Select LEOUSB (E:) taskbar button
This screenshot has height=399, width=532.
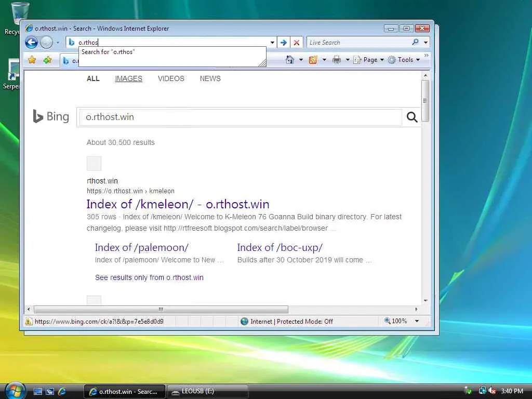[208, 392]
